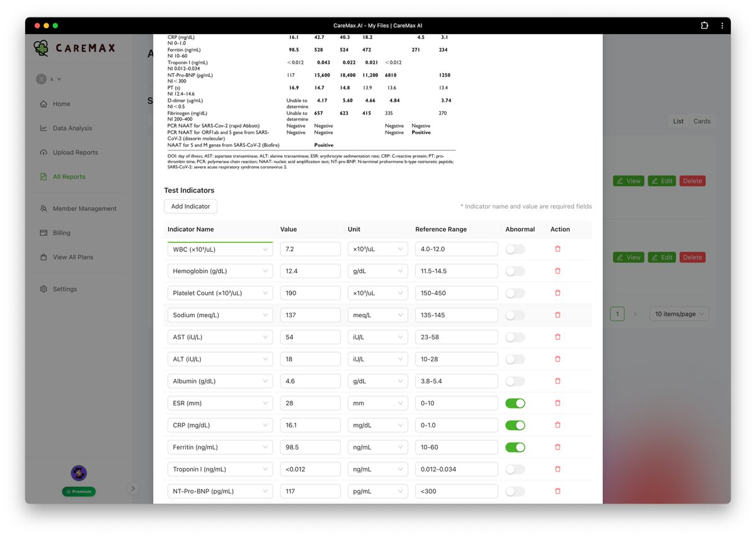
Task: Open the 10 items/page dropdown
Action: tap(679, 314)
